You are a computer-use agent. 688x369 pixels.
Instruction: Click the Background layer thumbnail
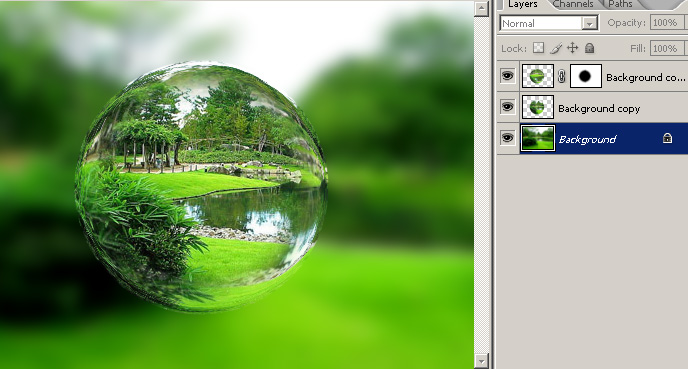click(x=538, y=138)
